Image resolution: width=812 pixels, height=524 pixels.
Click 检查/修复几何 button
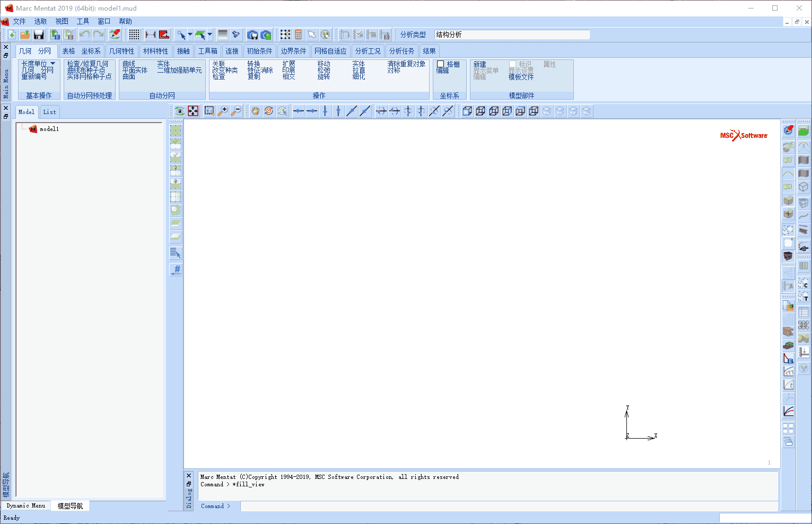pyautogui.click(x=88, y=64)
